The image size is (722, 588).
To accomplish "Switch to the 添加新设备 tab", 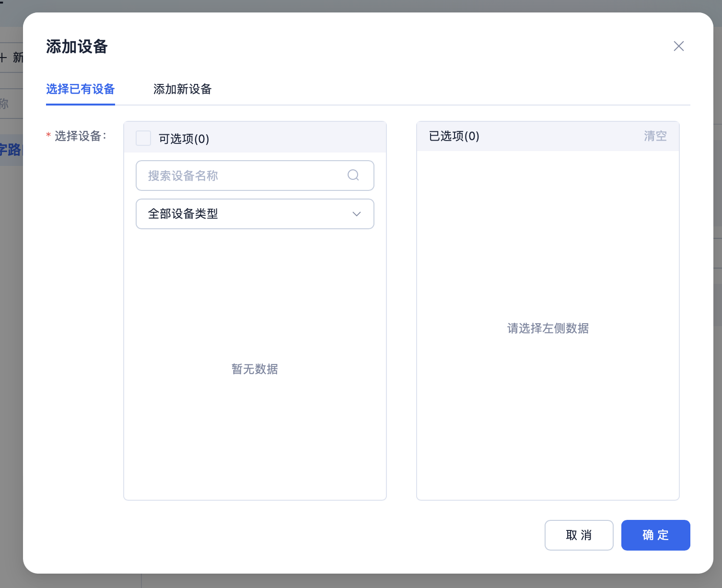I will pos(183,89).
